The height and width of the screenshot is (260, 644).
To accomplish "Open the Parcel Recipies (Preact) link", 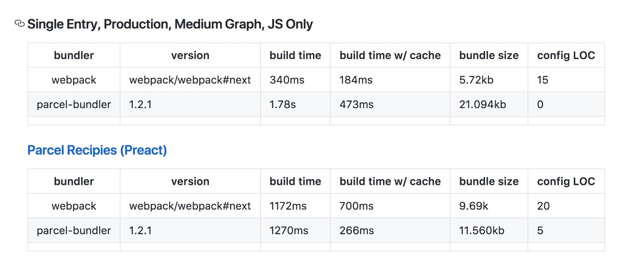I will 97,150.
